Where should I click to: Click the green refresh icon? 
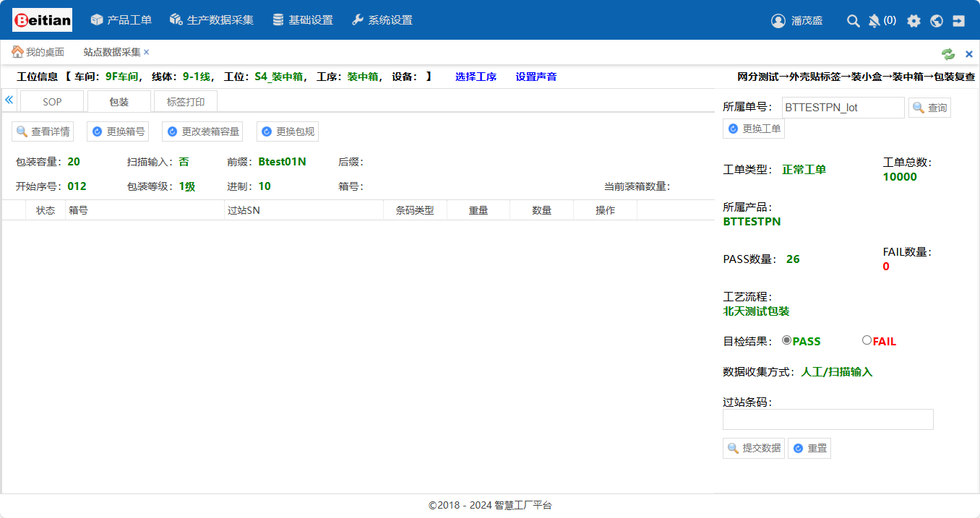(947, 54)
